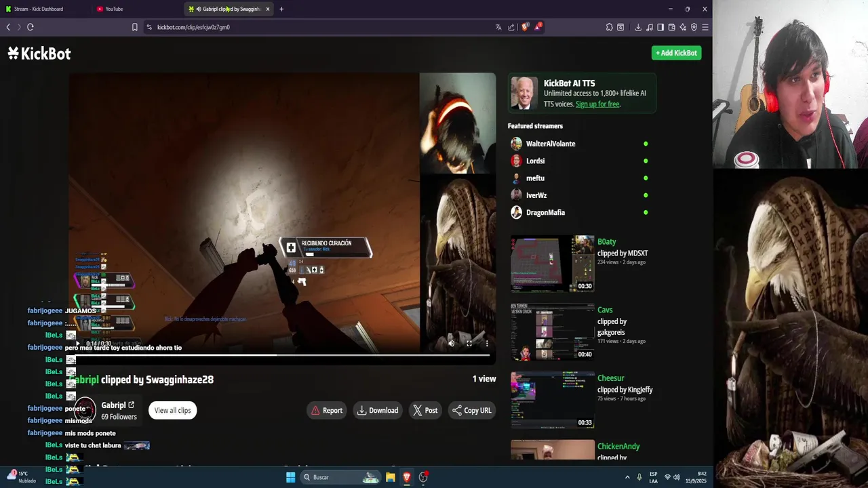Open File Explorer from the taskbar

click(x=391, y=477)
